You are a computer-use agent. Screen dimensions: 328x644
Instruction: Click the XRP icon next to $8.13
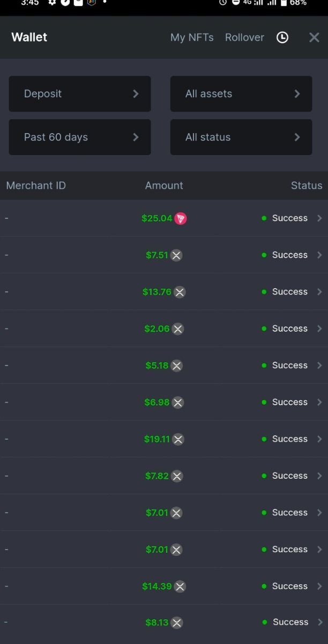[x=177, y=623]
